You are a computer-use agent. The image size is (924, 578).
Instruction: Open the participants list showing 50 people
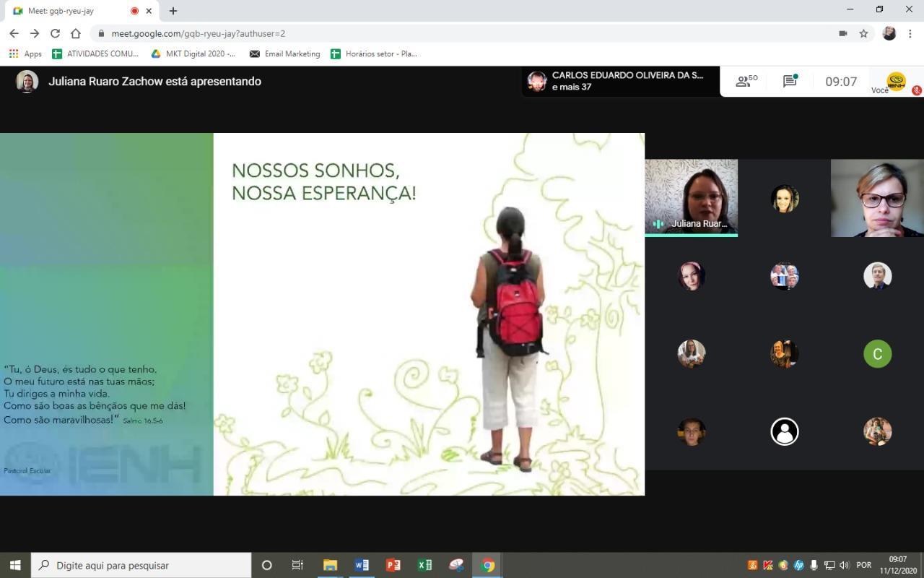click(746, 82)
